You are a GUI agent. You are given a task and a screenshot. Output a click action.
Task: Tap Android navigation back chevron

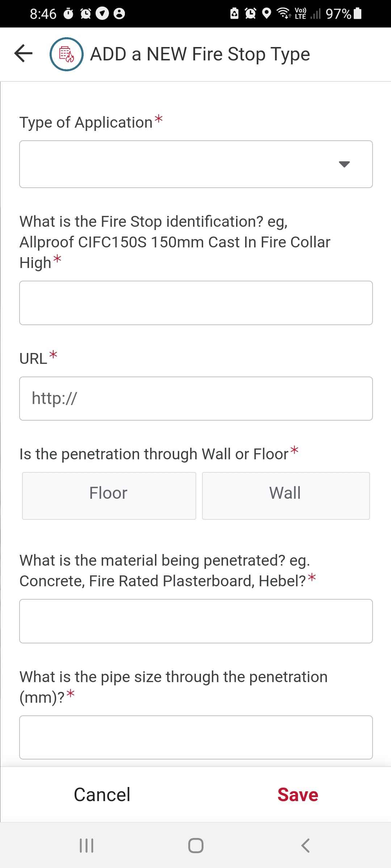pos(305,846)
